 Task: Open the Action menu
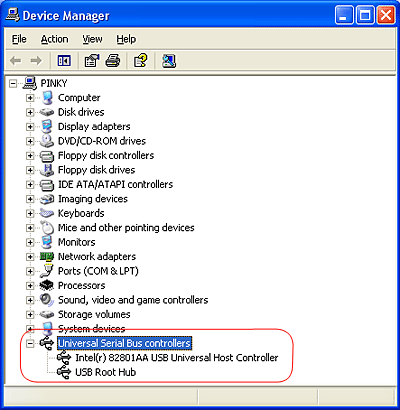point(55,39)
